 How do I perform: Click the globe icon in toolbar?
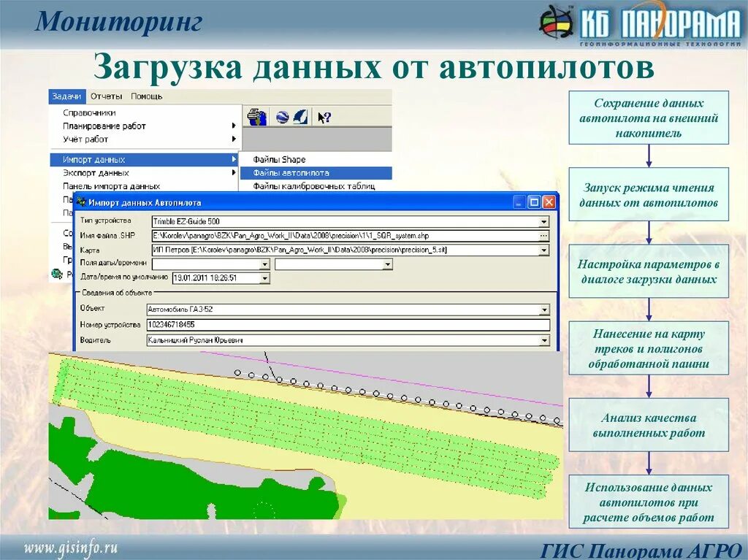click(x=283, y=117)
